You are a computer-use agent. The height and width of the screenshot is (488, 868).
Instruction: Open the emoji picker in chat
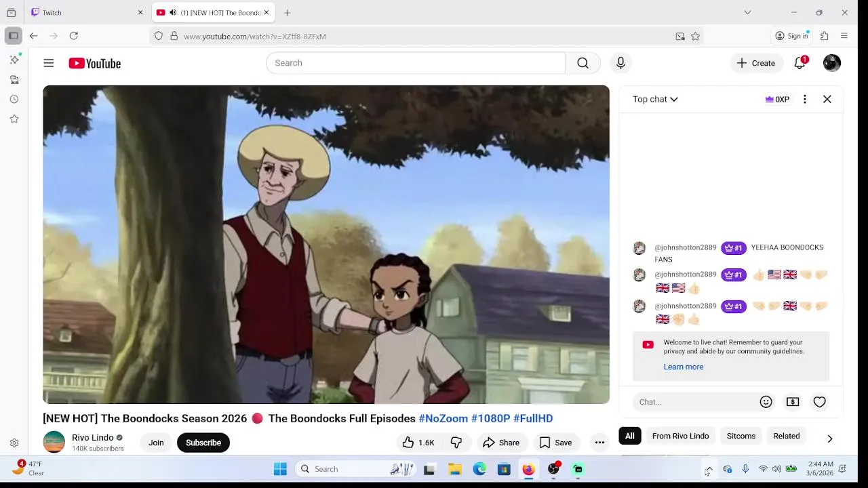point(766,402)
